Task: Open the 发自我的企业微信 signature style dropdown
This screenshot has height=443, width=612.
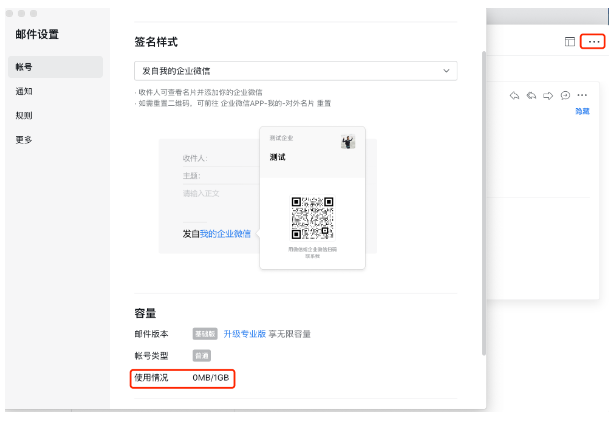Action: pos(296,71)
